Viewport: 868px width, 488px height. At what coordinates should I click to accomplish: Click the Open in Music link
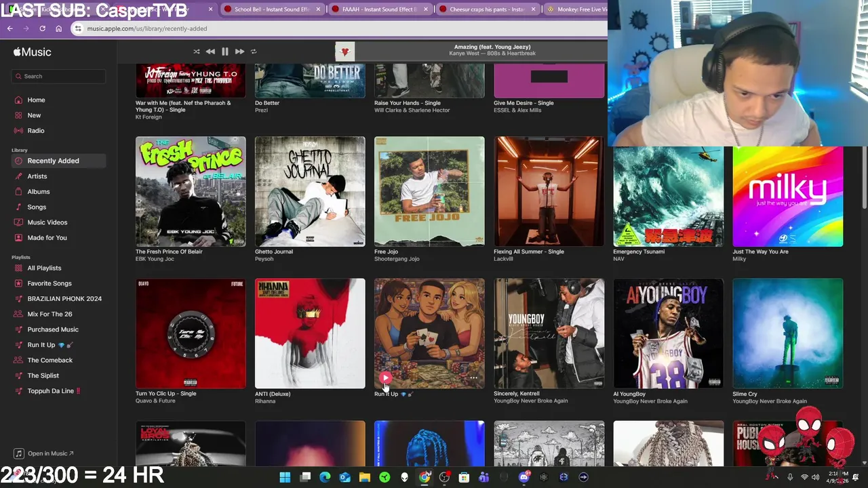coord(45,453)
